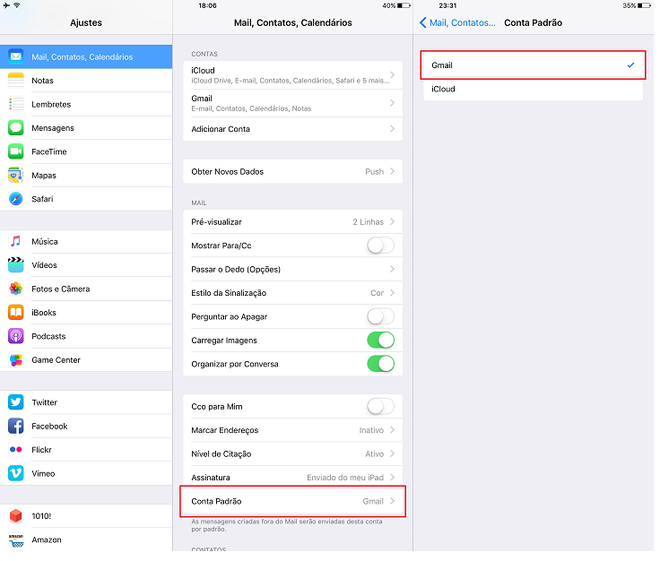Viewport: 660px width, 561px height.
Task: Open Pré-visualizar 2 Linhas chevron
Action: 392,221
